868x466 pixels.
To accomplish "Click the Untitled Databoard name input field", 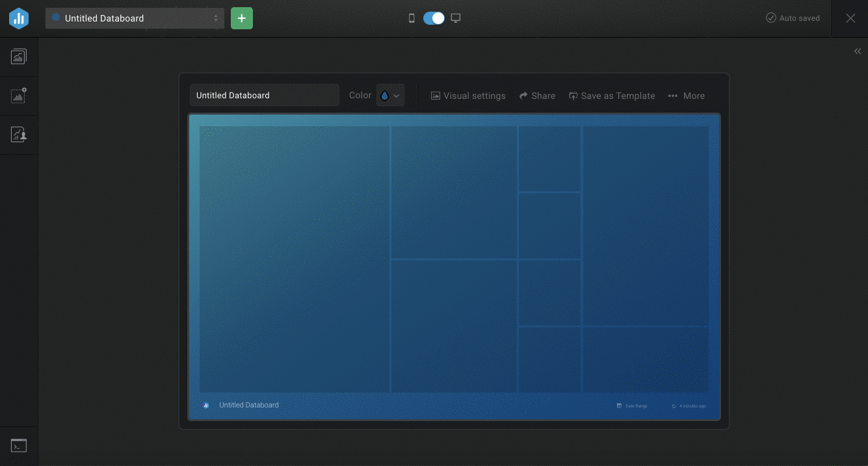I will [264, 96].
